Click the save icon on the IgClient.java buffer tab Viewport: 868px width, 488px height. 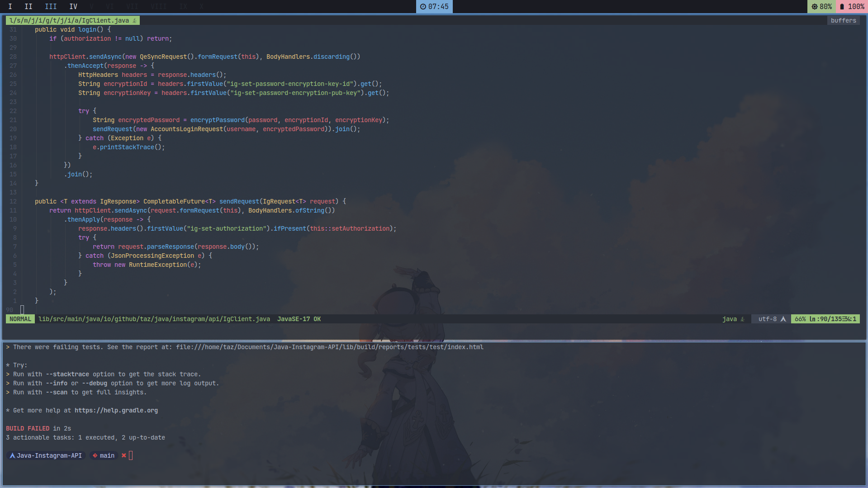[135, 20]
